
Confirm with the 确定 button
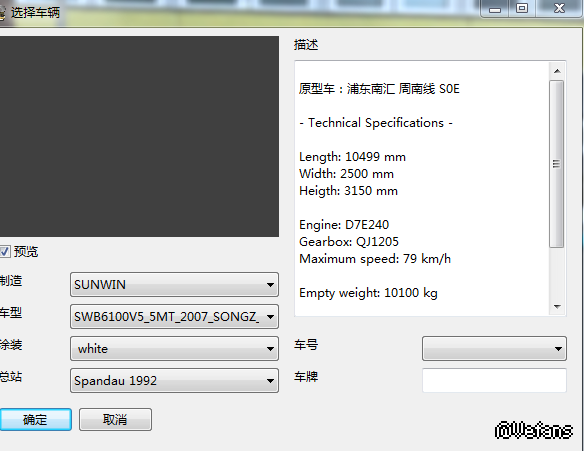coord(35,419)
